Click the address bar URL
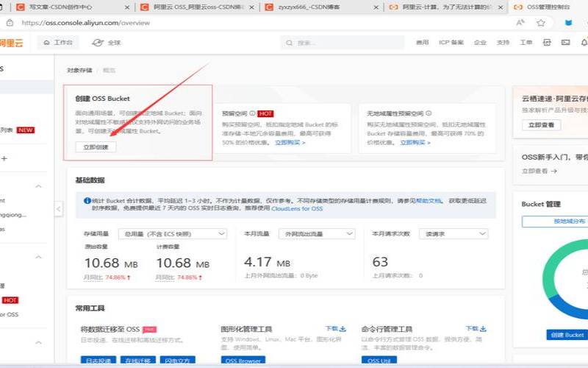588x368 pixels. (x=85, y=23)
